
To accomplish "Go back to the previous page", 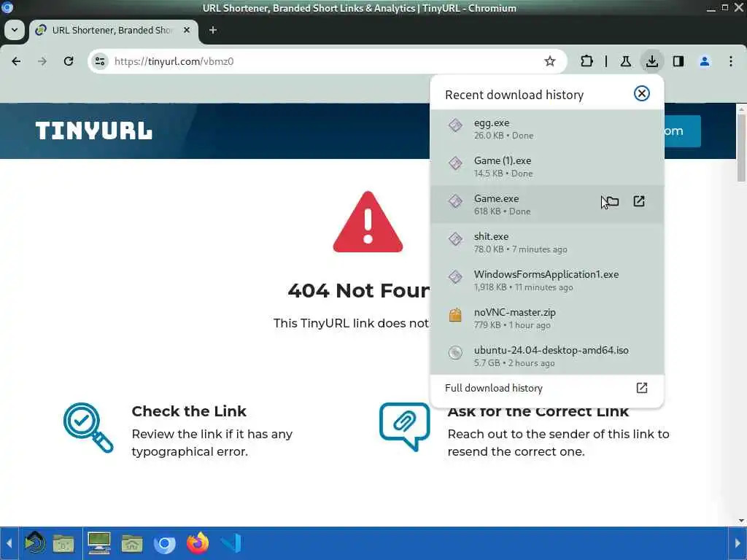I will click(16, 61).
